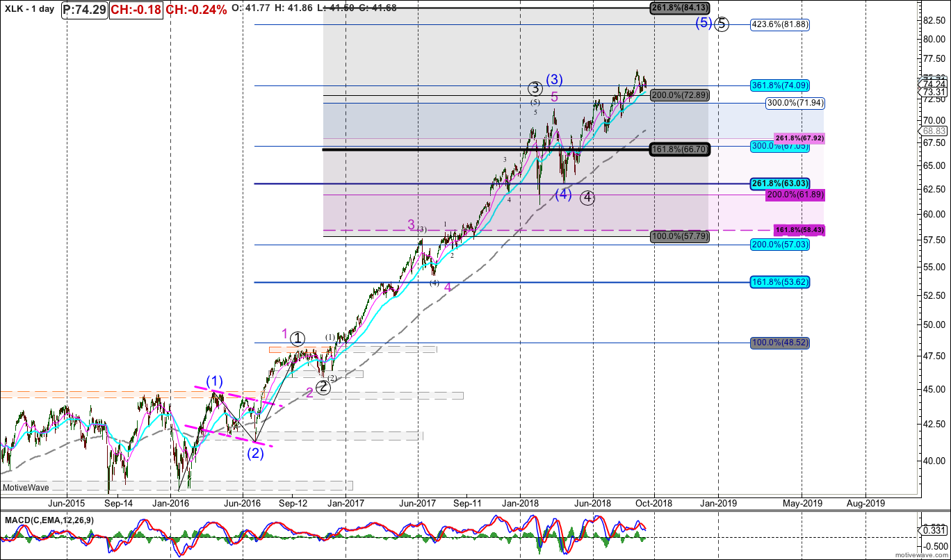Image resolution: width=951 pixels, height=560 pixels.
Task: Select the 100.0%(48.52) Fibonacci label
Action: (781, 343)
